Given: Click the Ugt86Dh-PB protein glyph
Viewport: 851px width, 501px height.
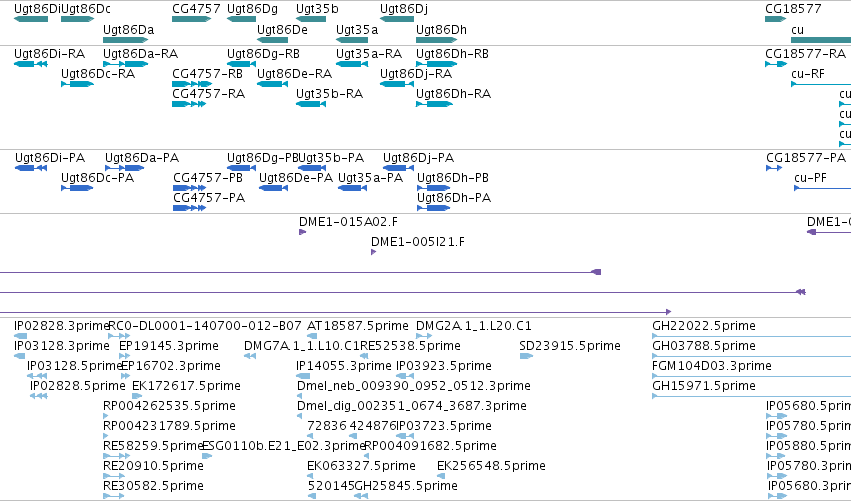Looking at the screenshot, I should 434,188.
